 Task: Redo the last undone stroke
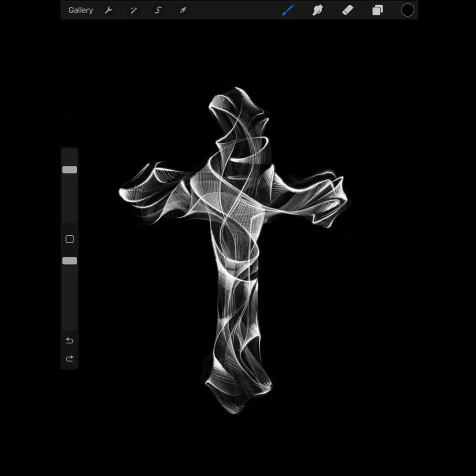coord(70,358)
